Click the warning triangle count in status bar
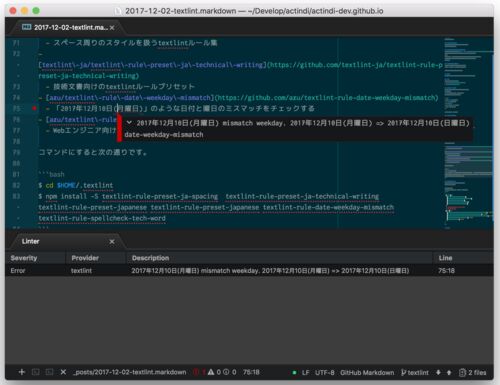This screenshot has height=385, width=500. pos(214,372)
